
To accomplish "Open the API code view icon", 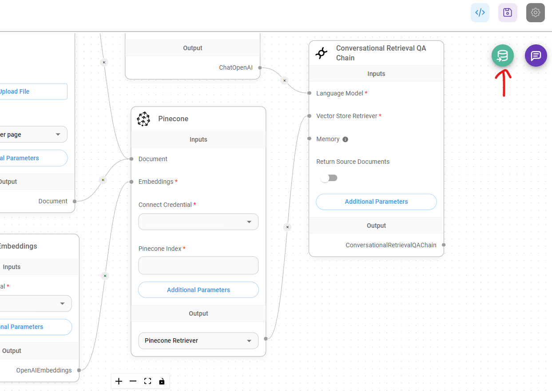I will click(x=480, y=12).
